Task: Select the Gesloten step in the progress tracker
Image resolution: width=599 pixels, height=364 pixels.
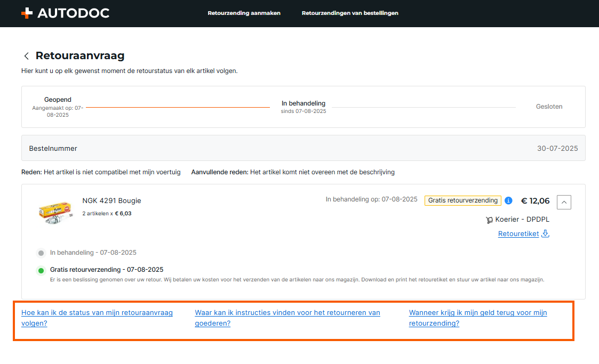Action: click(x=549, y=107)
